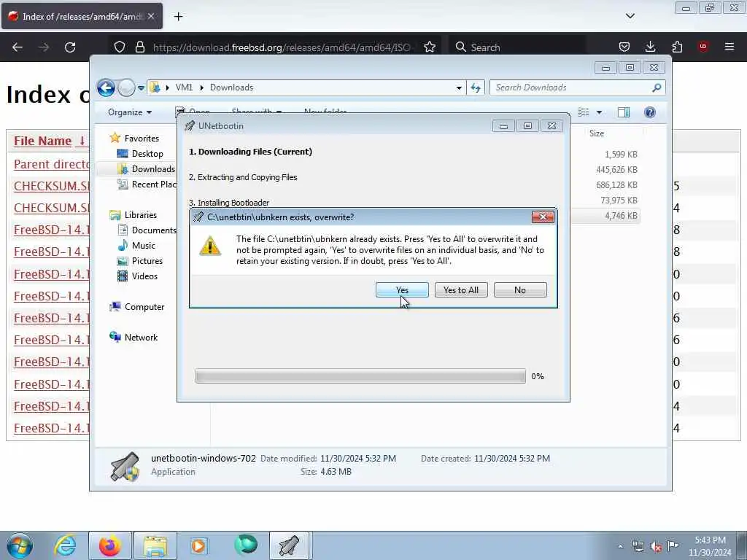Open a new Firefox tab

178,17
